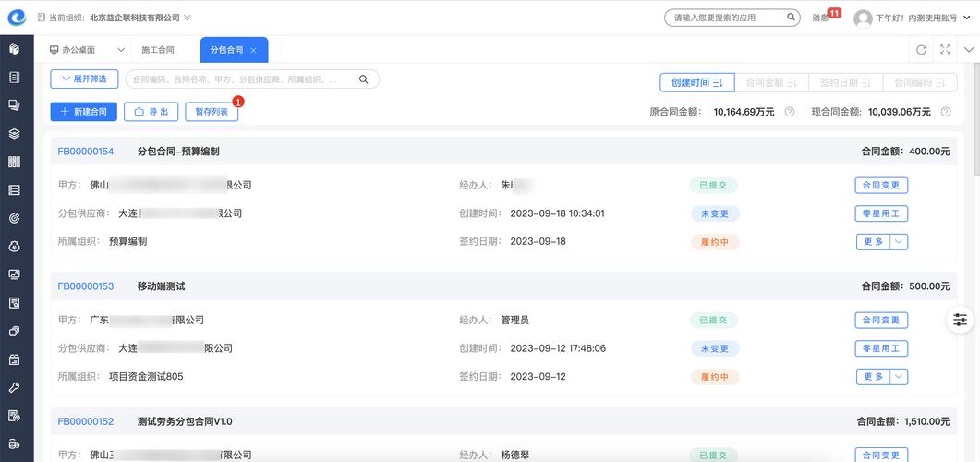Open the calendar box icon in sidebar
The height and width of the screenshot is (462, 980).
(x=14, y=359)
